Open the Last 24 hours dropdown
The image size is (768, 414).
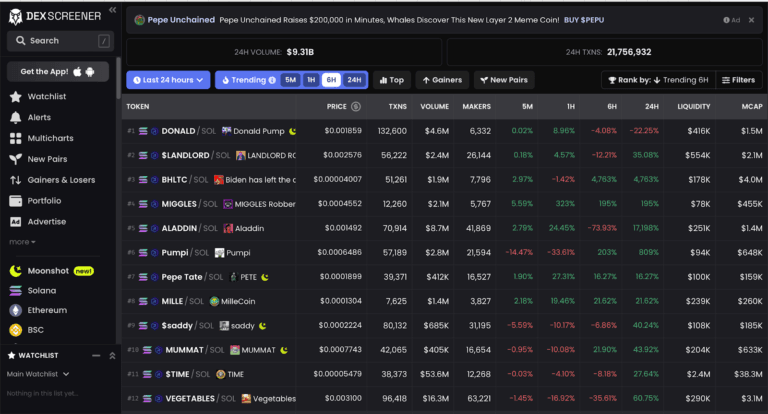coord(168,80)
